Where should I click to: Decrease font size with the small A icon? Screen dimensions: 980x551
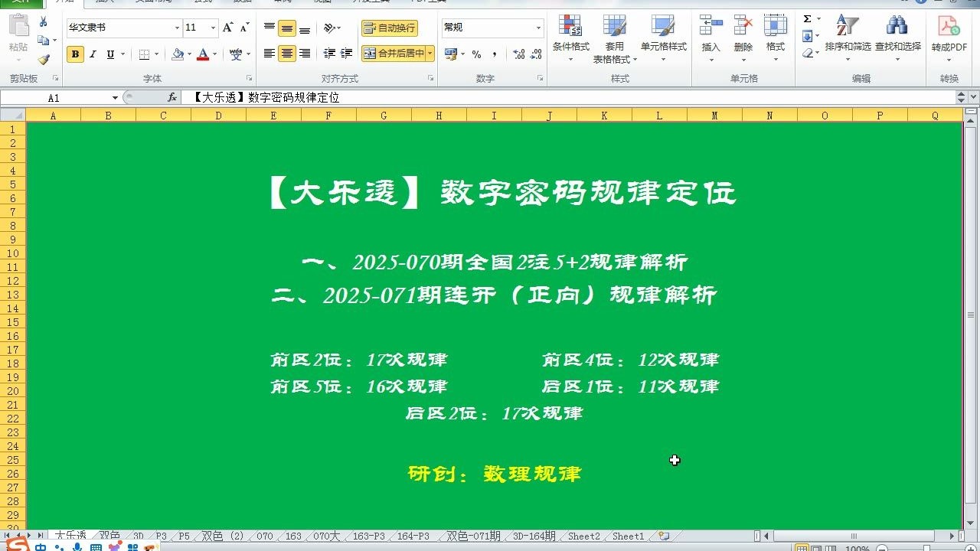click(x=244, y=28)
